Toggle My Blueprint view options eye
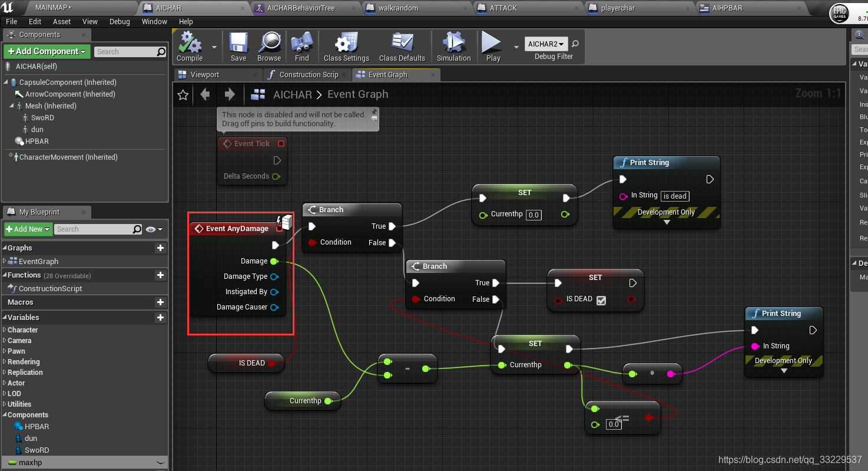The image size is (868, 471). pyautogui.click(x=154, y=229)
